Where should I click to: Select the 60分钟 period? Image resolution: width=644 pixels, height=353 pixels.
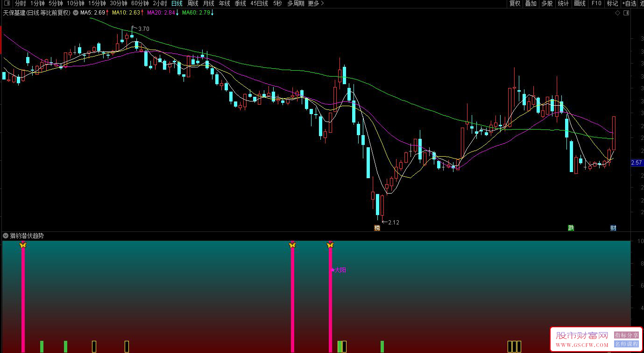pos(140,3)
